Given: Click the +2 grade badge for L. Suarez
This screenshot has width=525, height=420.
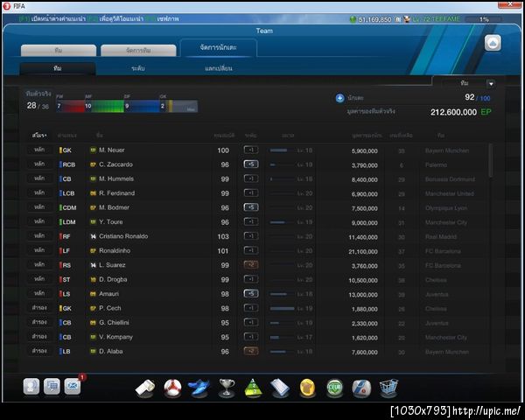Looking at the screenshot, I should coord(251,265).
